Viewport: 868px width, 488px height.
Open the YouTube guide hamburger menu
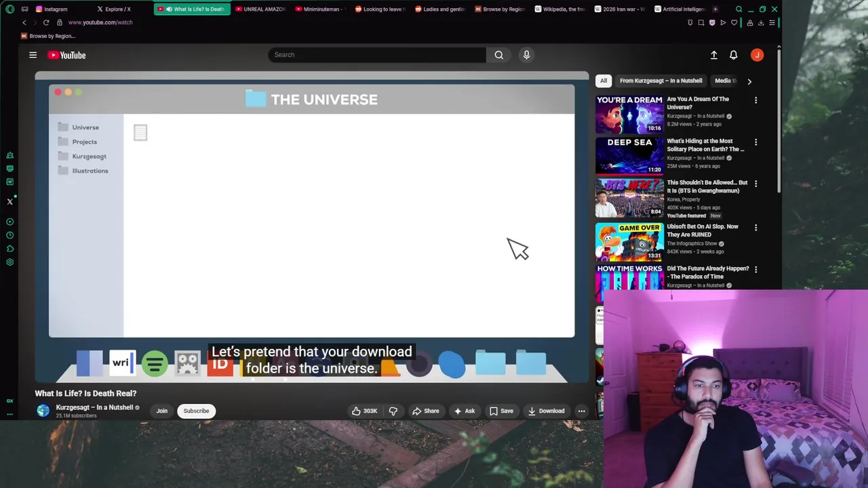point(33,55)
